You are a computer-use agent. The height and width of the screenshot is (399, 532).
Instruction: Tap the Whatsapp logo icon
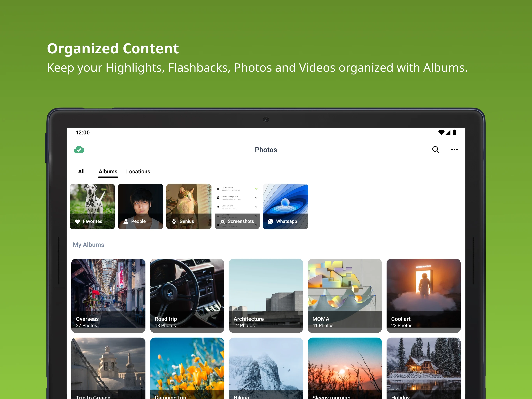click(270, 221)
